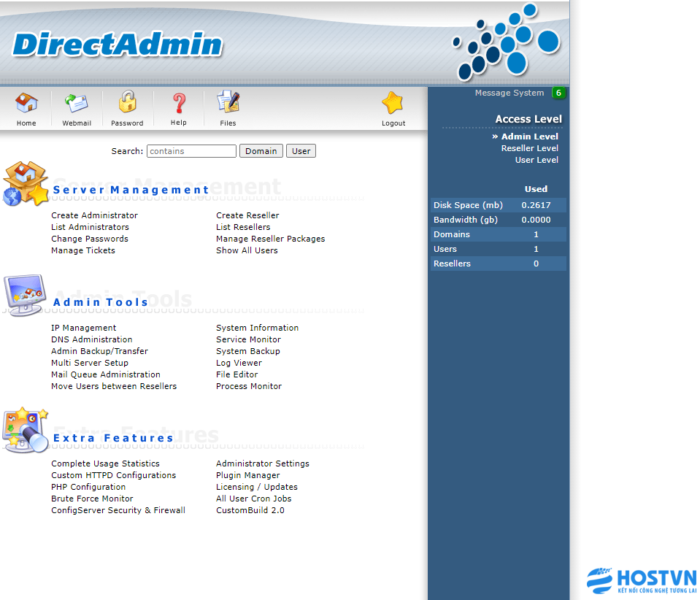Click the Users row label
This screenshot has width=700, height=600.
coord(445,249)
